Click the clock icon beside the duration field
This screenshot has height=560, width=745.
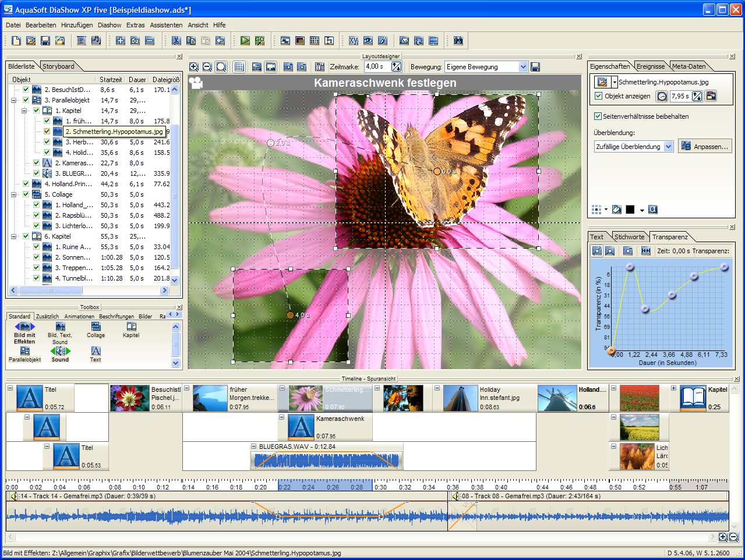[x=662, y=96]
